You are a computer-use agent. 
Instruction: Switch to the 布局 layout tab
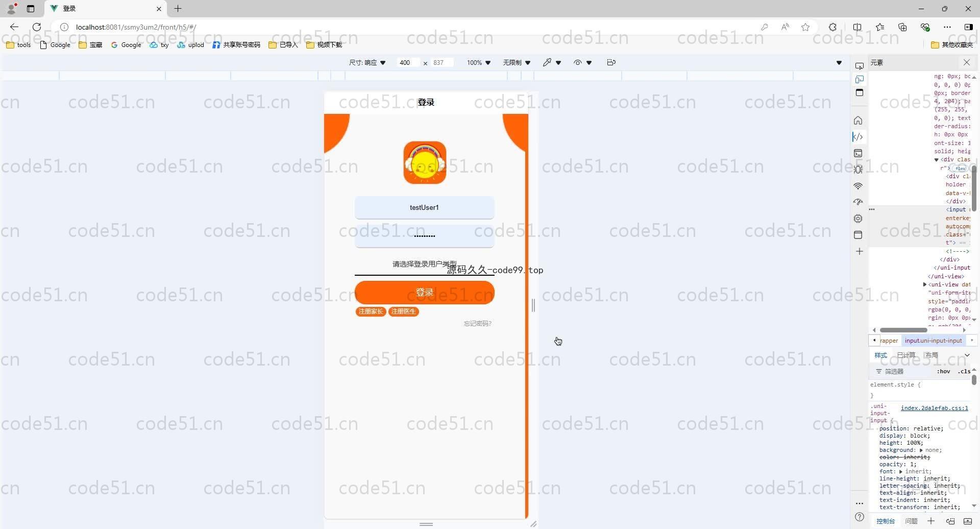pyautogui.click(x=932, y=355)
